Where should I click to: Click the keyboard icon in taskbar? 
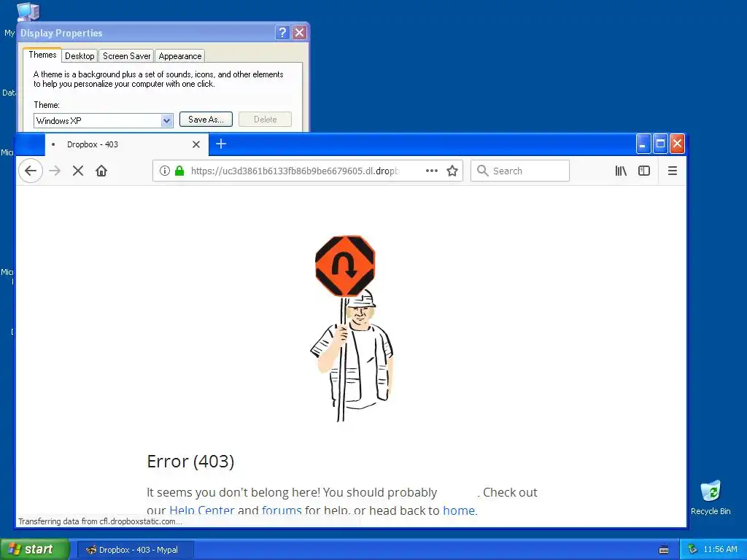tap(664, 550)
